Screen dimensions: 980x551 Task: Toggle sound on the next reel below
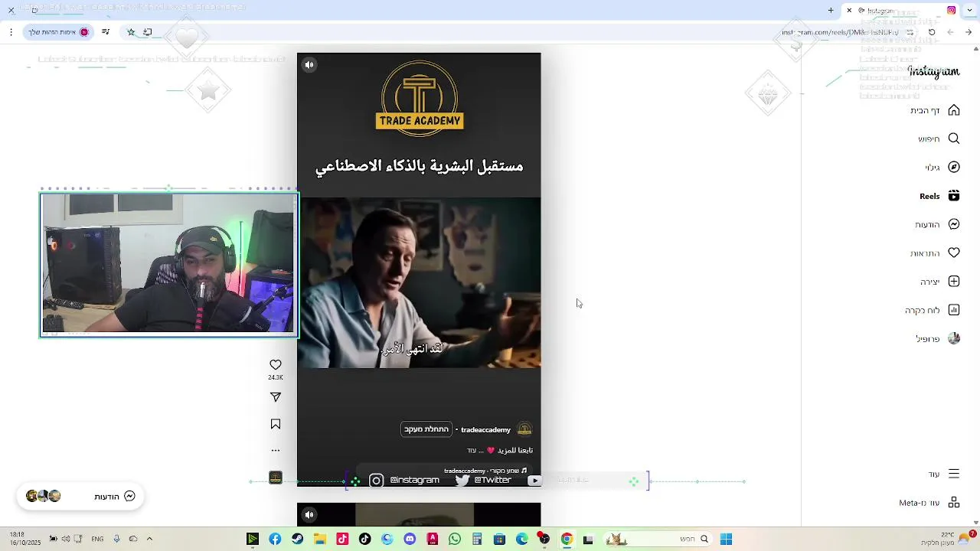[x=309, y=514]
